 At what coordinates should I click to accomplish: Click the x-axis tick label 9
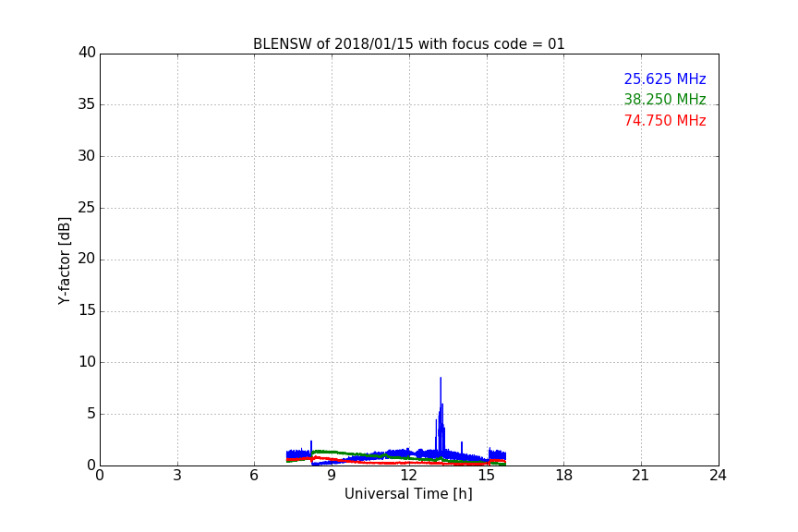coord(332,476)
